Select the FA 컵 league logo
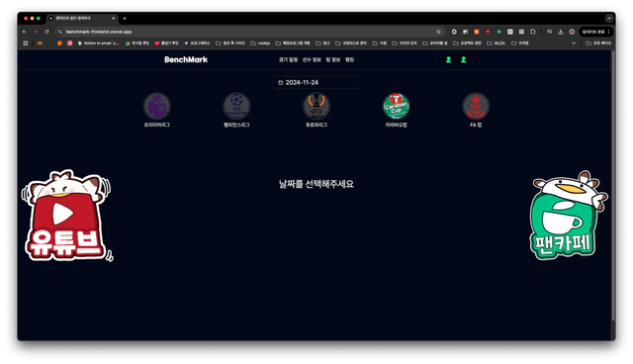Screen dimensions: 633x364 click(476, 106)
